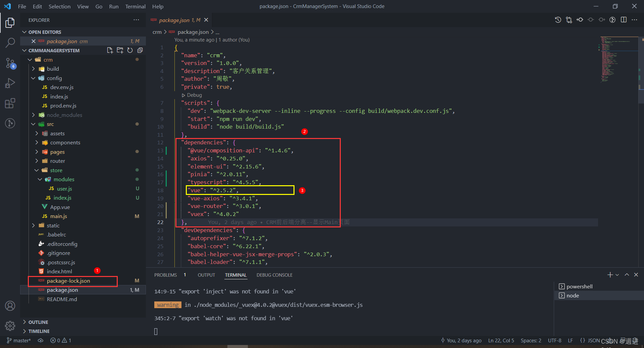Open package-lock.json in explorer
The width and height of the screenshot is (644, 348).
point(68,281)
